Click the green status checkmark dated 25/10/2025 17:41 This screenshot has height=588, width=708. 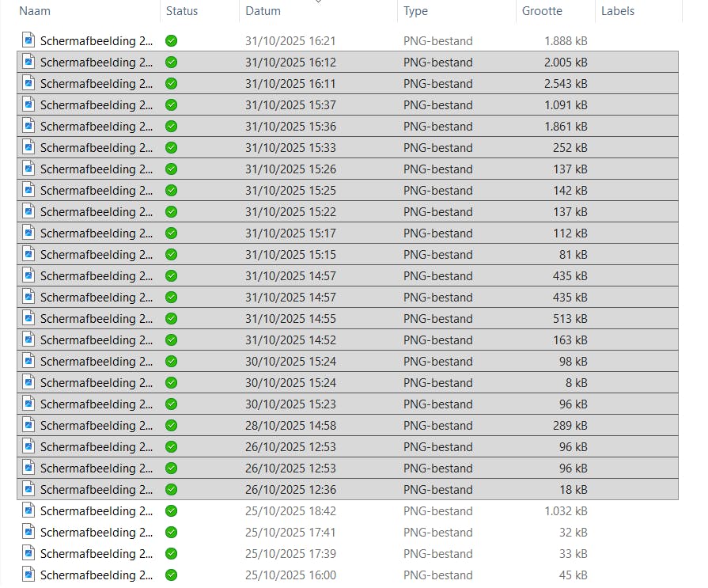click(171, 532)
